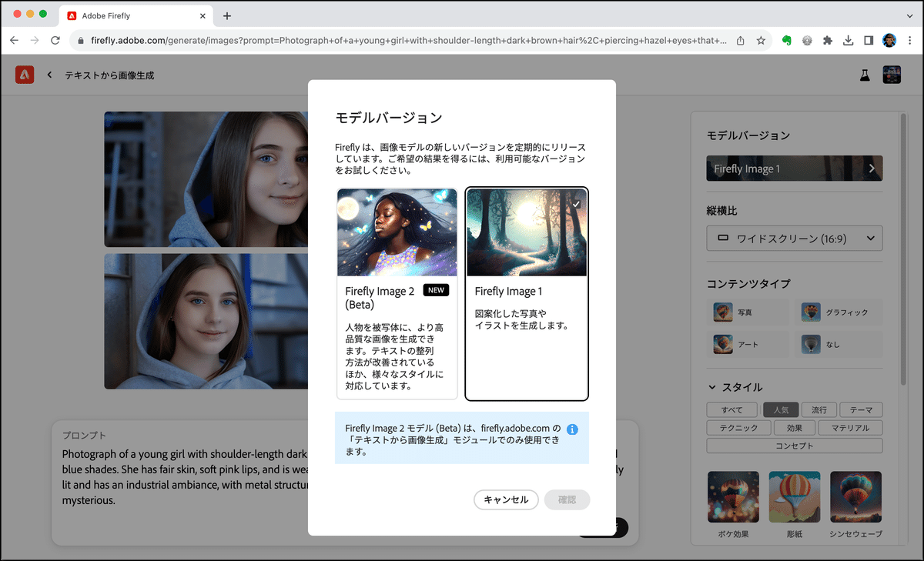Select 彫紙 style thumbnail
The width and height of the screenshot is (924, 561).
[x=795, y=497]
